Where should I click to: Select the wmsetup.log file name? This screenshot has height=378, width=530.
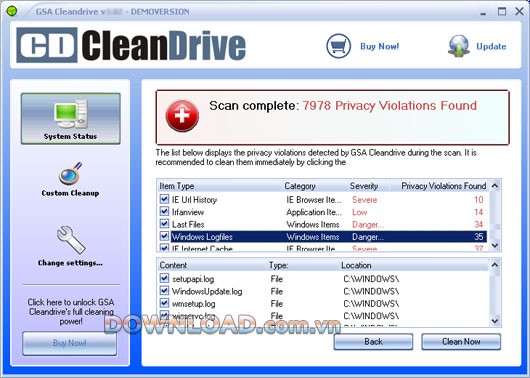pyautogui.click(x=193, y=304)
